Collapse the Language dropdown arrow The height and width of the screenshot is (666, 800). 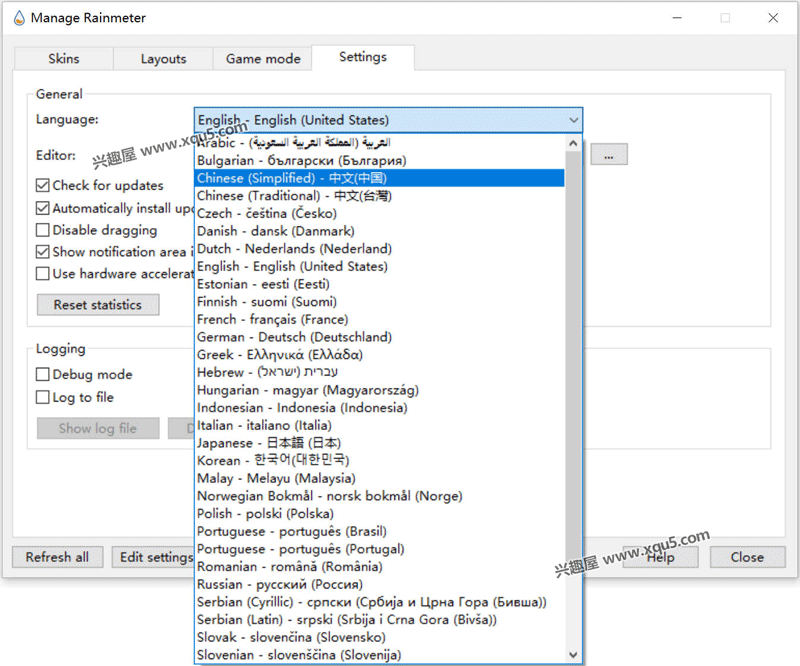coord(573,120)
